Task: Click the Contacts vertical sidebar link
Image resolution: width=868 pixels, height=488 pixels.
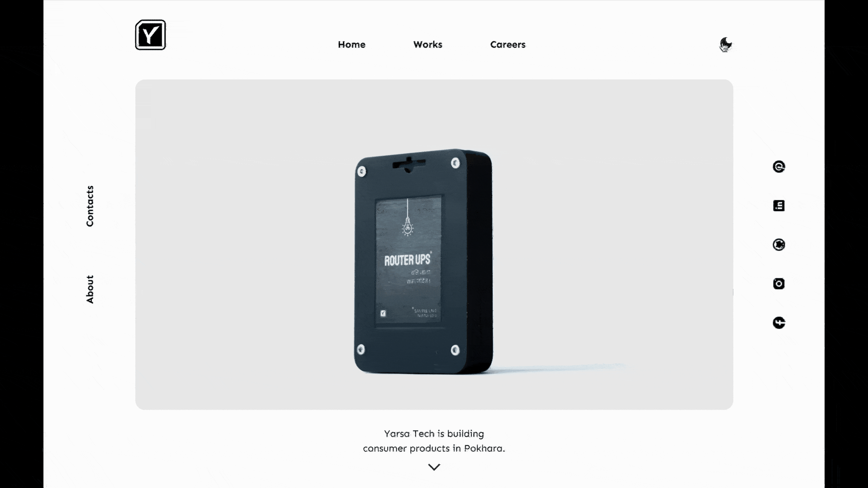Action: pos(90,206)
